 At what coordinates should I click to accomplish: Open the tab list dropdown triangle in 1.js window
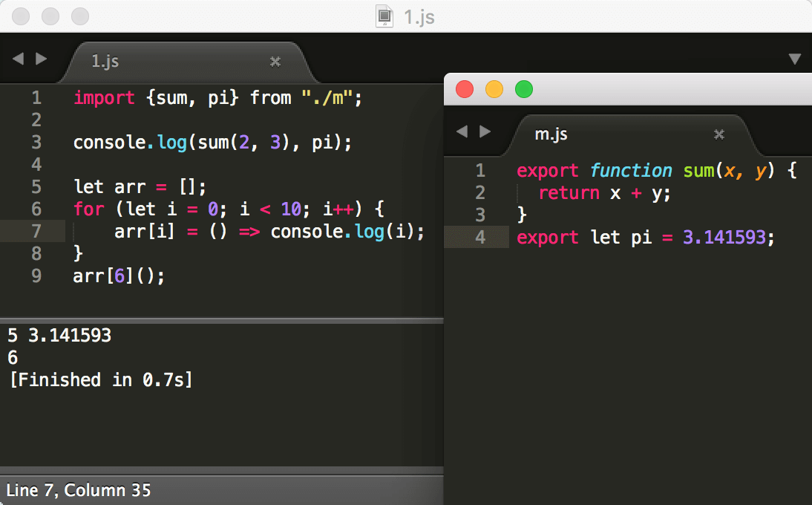click(795, 59)
